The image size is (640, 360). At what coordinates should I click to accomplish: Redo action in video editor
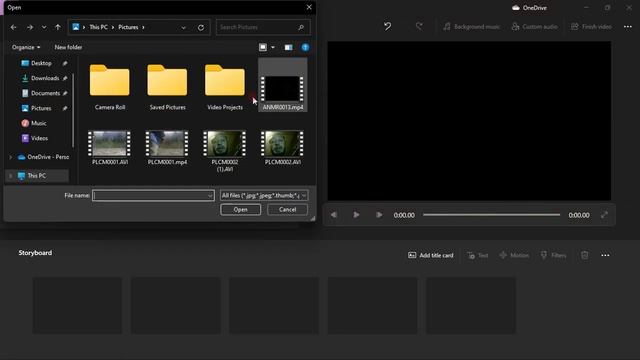tap(419, 27)
